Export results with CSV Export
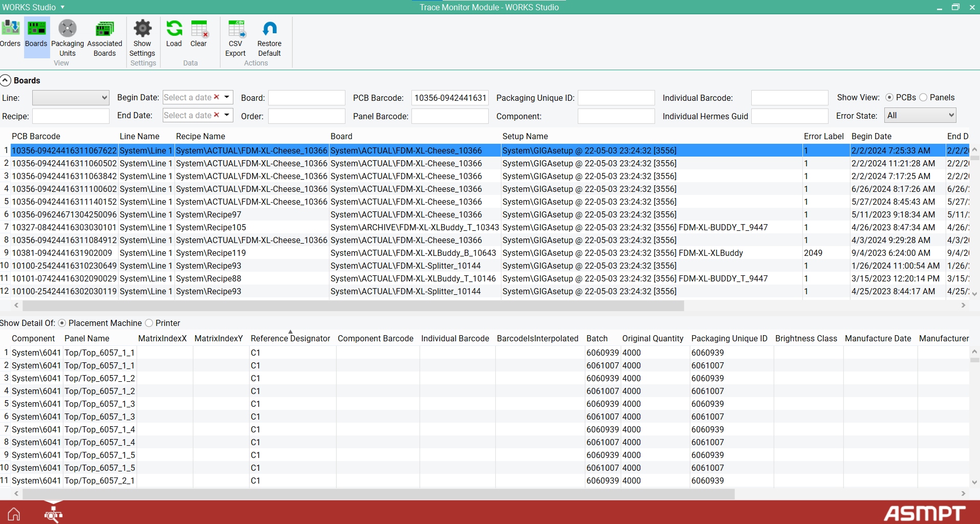 tap(235, 38)
